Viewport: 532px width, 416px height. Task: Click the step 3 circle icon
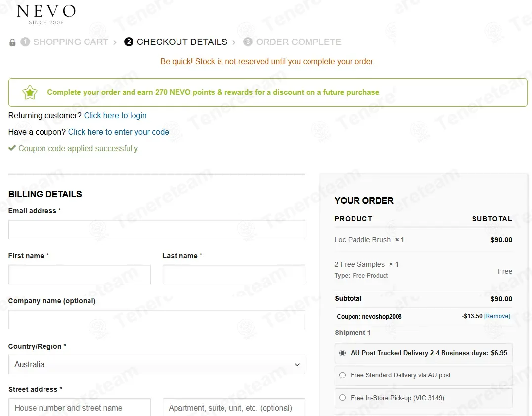point(248,42)
